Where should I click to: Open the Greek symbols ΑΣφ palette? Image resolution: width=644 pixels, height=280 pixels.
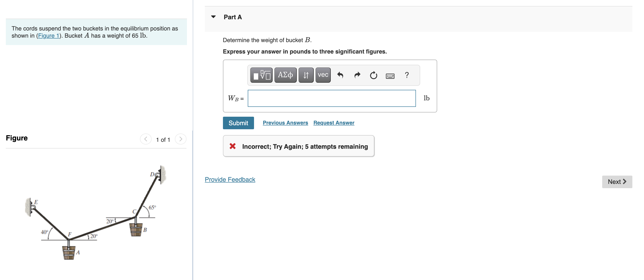(285, 75)
